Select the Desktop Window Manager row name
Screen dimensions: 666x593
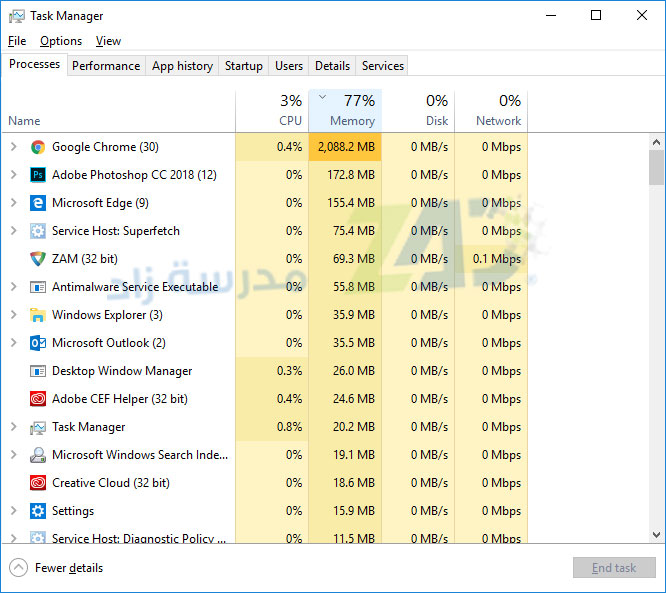pos(122,371)
